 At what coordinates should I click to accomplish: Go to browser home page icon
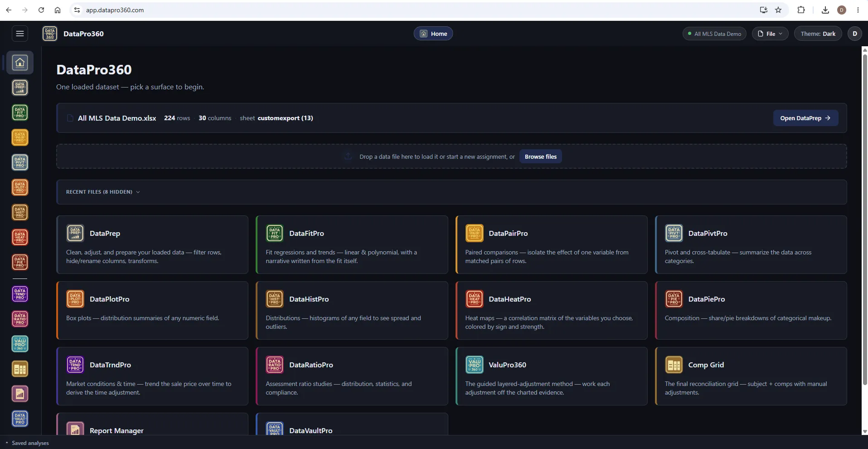tap(58, 10)
